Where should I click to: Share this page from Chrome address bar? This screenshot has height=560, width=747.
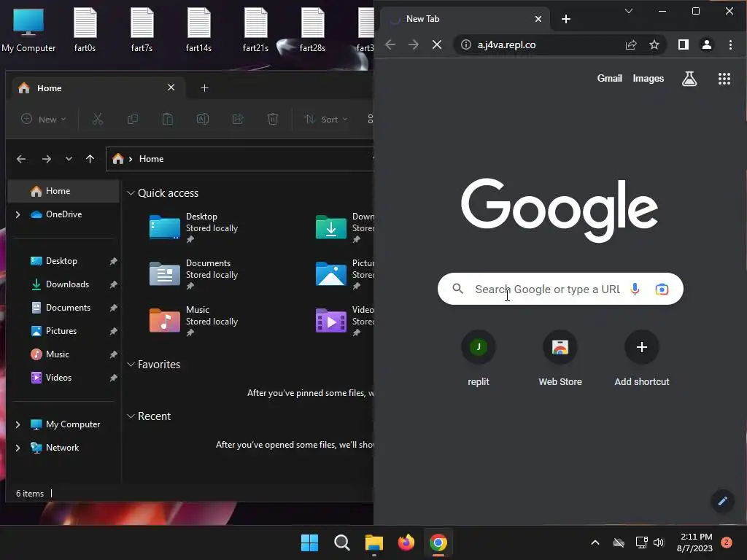631,44
